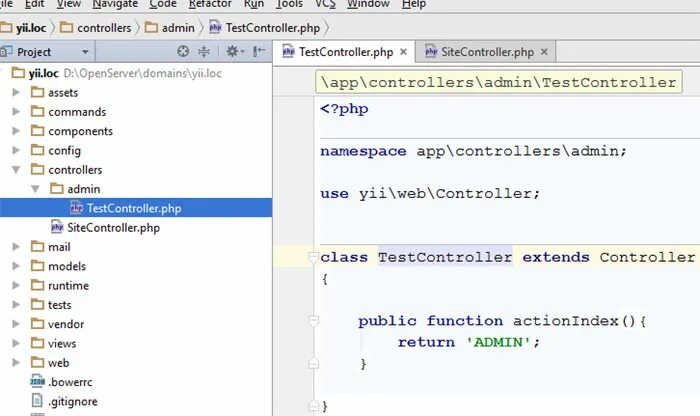
Task: Click the config folder icon
Action: tap(38, 150)
